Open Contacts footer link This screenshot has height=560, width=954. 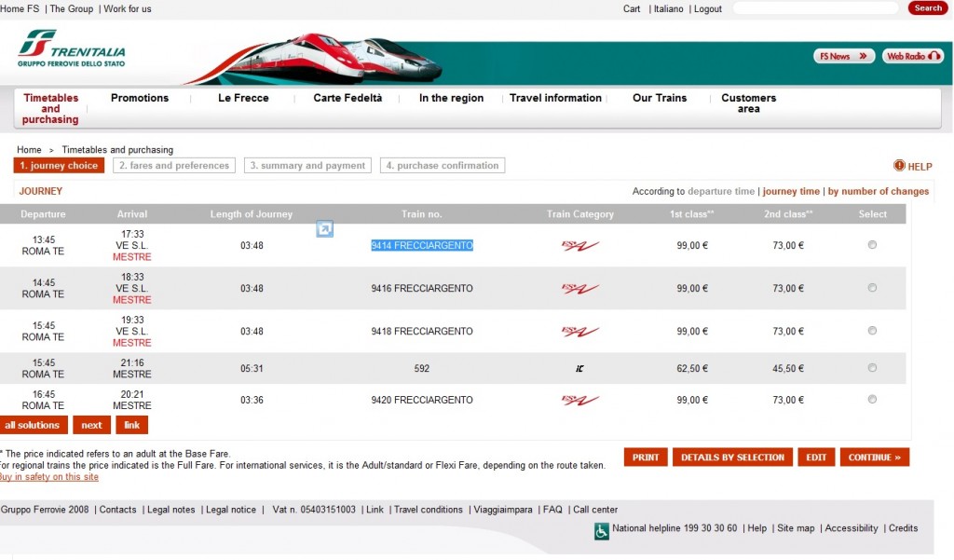[x=117, y=510]
